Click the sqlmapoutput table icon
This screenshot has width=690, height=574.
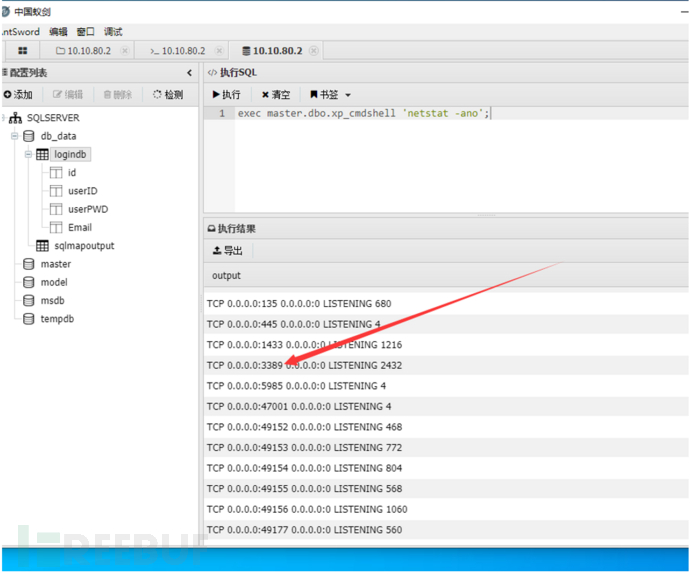(x=42, y=246)
